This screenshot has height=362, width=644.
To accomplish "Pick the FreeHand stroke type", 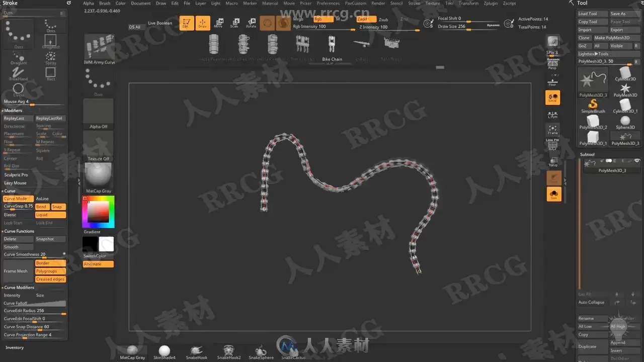I will tap(19, 73).
